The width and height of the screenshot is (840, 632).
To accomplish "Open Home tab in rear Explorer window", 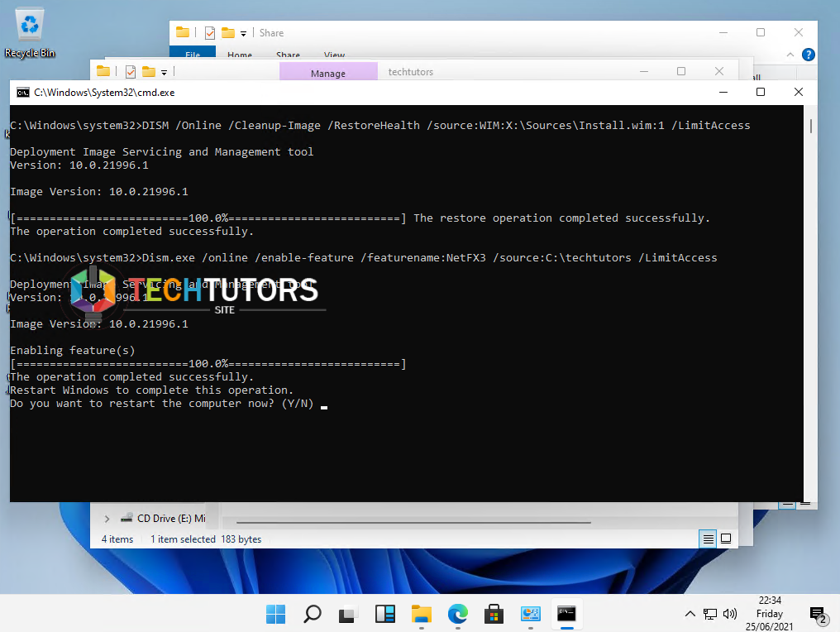I will 240,54.
